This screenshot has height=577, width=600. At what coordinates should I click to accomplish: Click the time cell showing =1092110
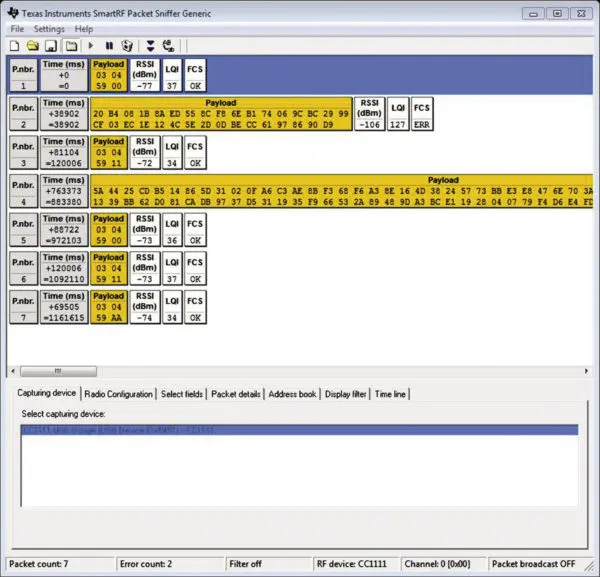64,268
